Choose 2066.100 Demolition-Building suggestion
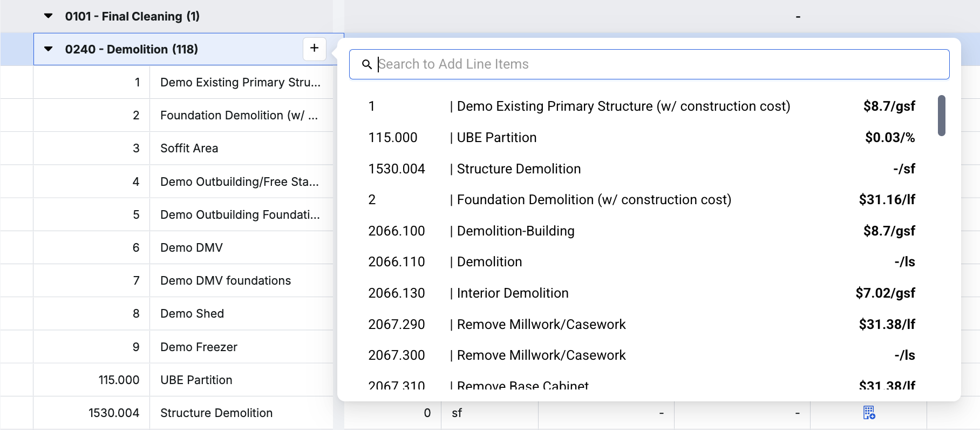Image resolution: width=980 pixels, height=430 pixels. pos(642,231)
